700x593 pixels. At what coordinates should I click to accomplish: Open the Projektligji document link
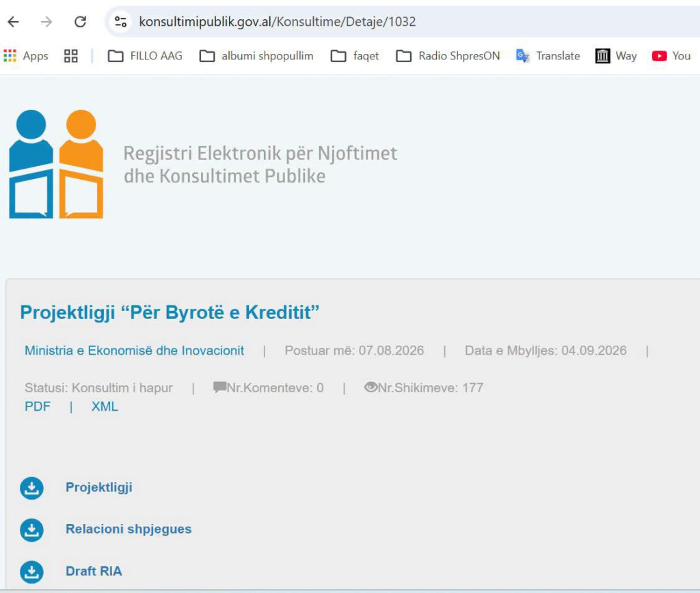99,487
